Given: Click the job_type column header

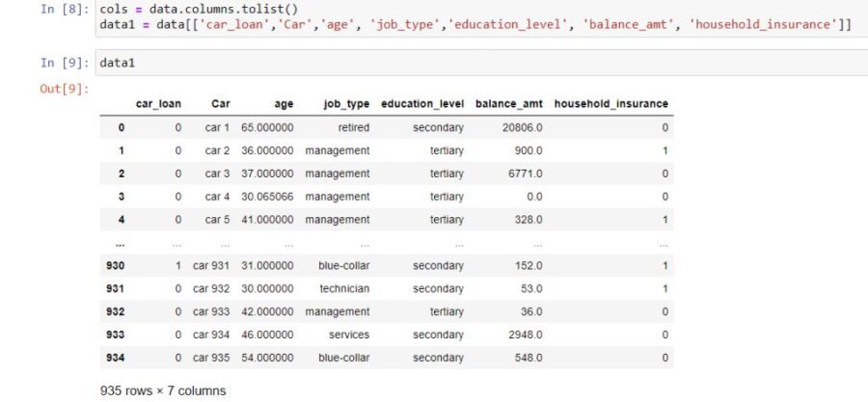Looking at the screenshot, I should pyautogui.click(x=346, y=103).
